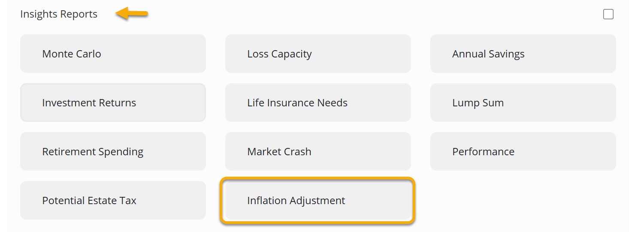Open the Retirement Spending report
644x232 pixels.
pyautogui.click(x=113, y=151)
